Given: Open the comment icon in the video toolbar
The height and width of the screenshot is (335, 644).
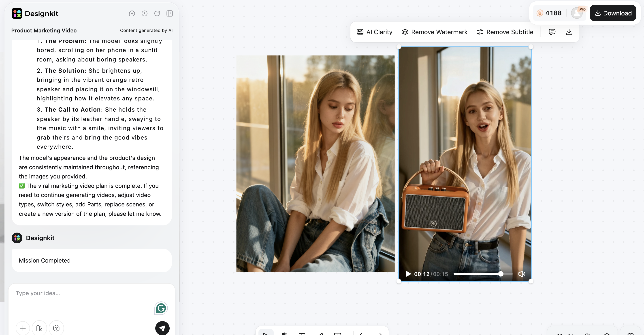Looking at the screenshot, I should pos(552,32).
